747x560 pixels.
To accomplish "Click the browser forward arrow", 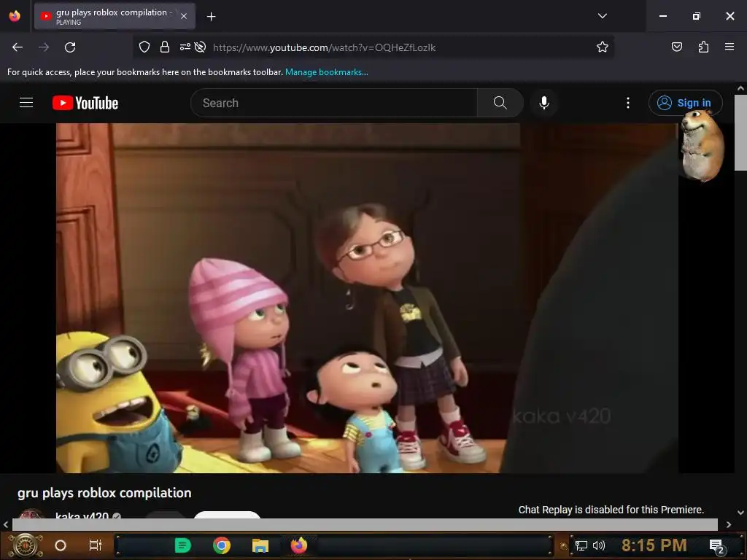I will (44, 47).
